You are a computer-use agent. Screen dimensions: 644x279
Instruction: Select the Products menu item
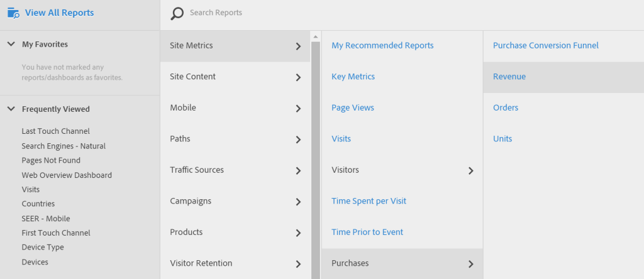coord(186,232)
